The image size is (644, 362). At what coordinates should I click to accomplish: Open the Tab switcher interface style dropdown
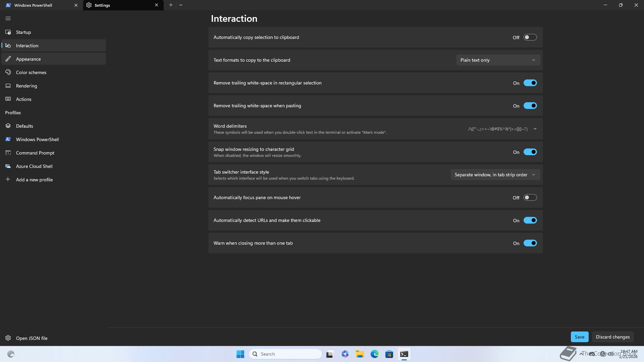click(495, 175)
